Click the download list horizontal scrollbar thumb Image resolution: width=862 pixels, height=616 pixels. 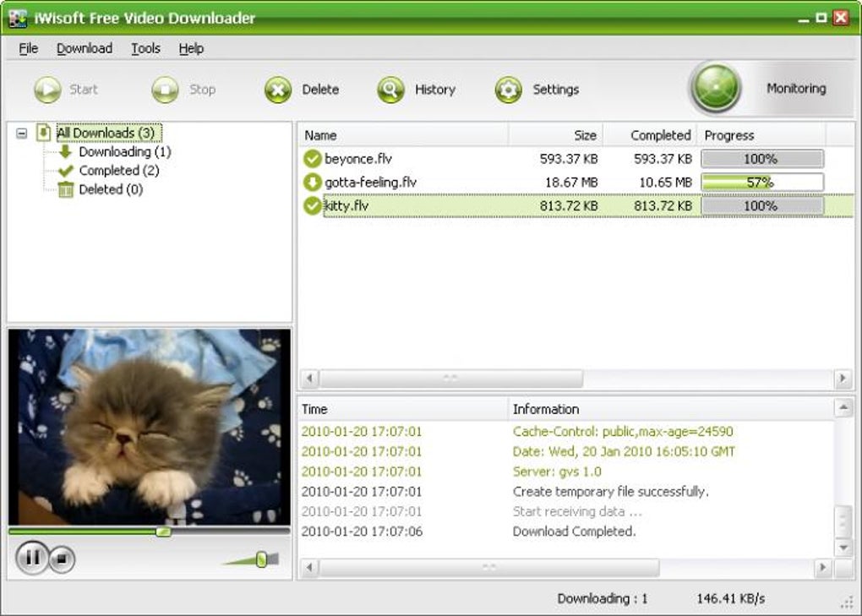[x=451, y=379]
